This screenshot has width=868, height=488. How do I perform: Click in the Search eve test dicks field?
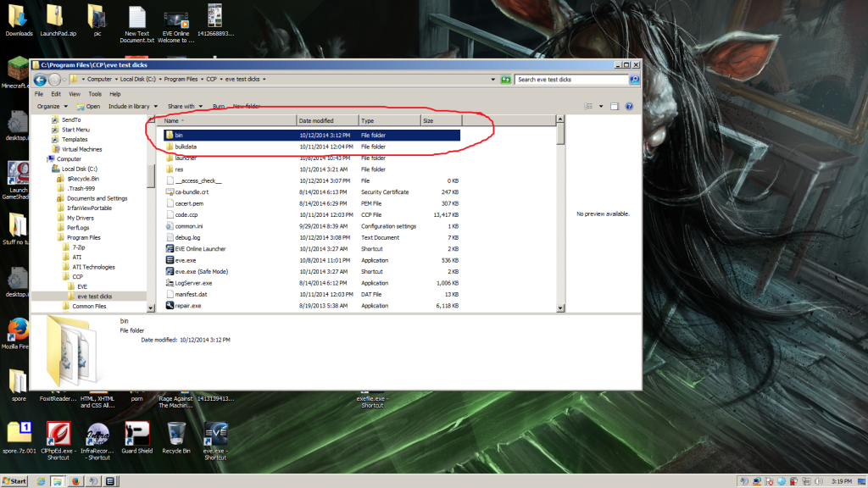pos(572,80)
